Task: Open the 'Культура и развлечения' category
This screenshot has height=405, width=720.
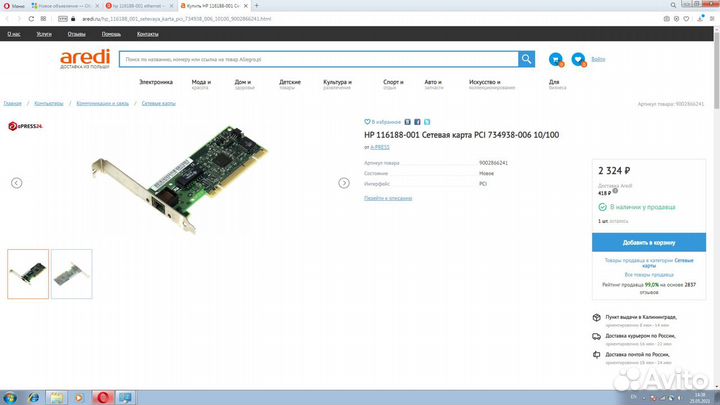Action: pyautogui.click(x=338, y=84)
